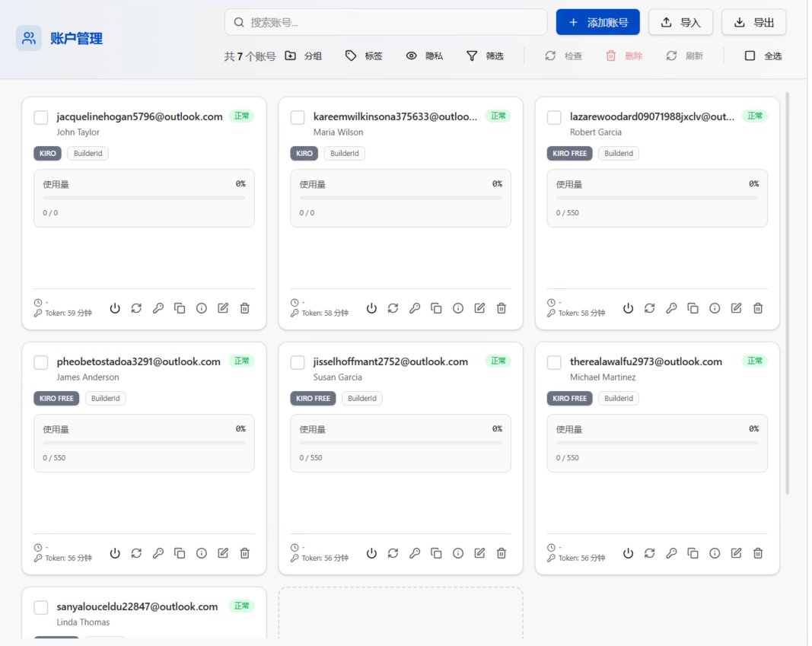Select the lazarewoodard09071988 account checkbox
Screen dimensions: 812x646
554,117
